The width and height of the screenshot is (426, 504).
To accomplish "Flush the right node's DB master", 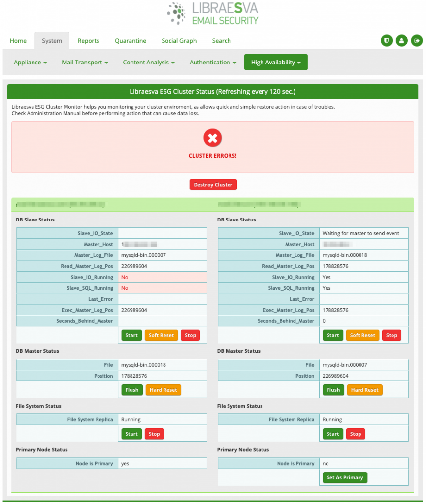I will (333, 390).
